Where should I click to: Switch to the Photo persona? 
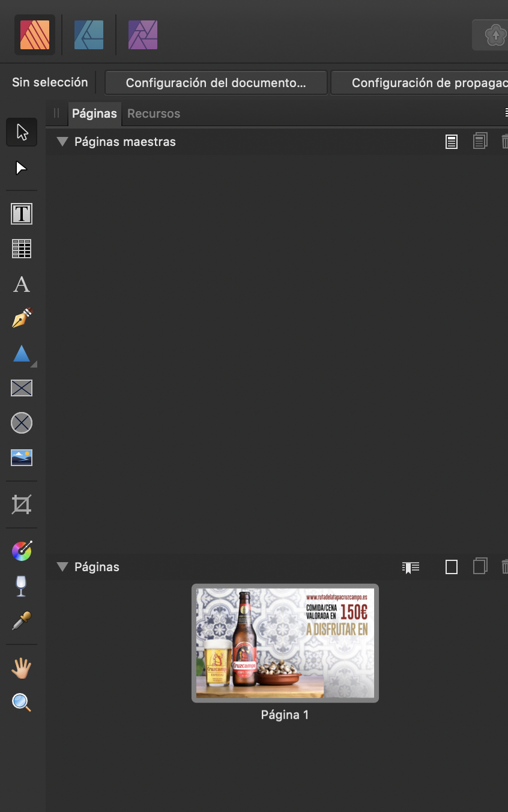click(143, 35)
